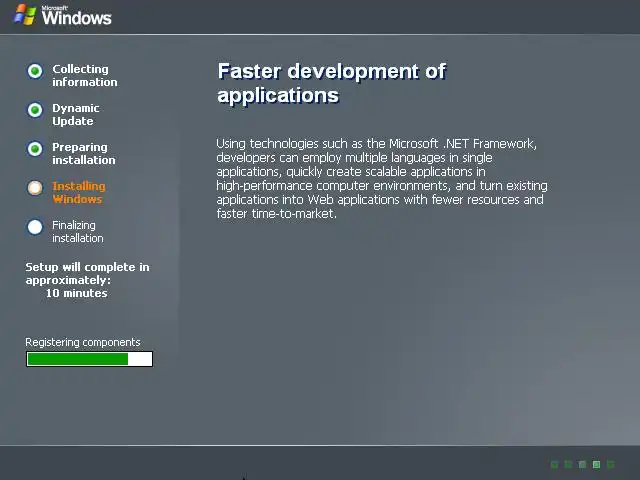Click the '10 minutes' time estimate

point(76,293)
